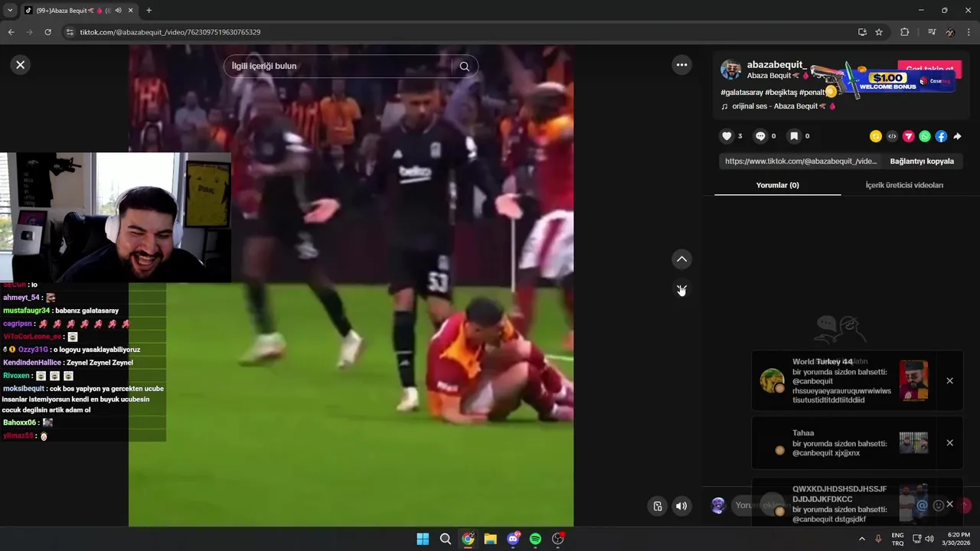Switch to 'İçerik üreticisi videoları' tab
Screen dimensions: 980x551
tap(904, 185)
